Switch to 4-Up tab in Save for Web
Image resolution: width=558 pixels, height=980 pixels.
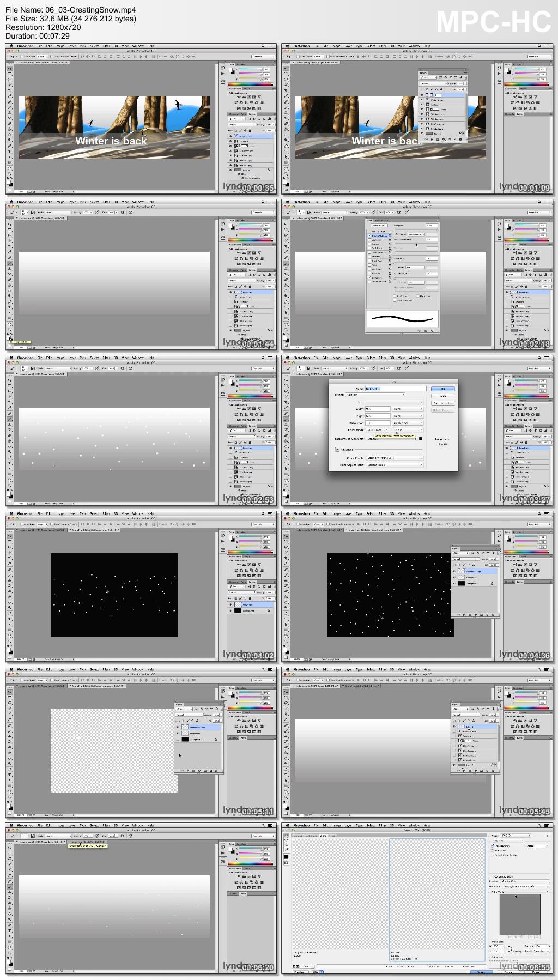pos(332,836)
